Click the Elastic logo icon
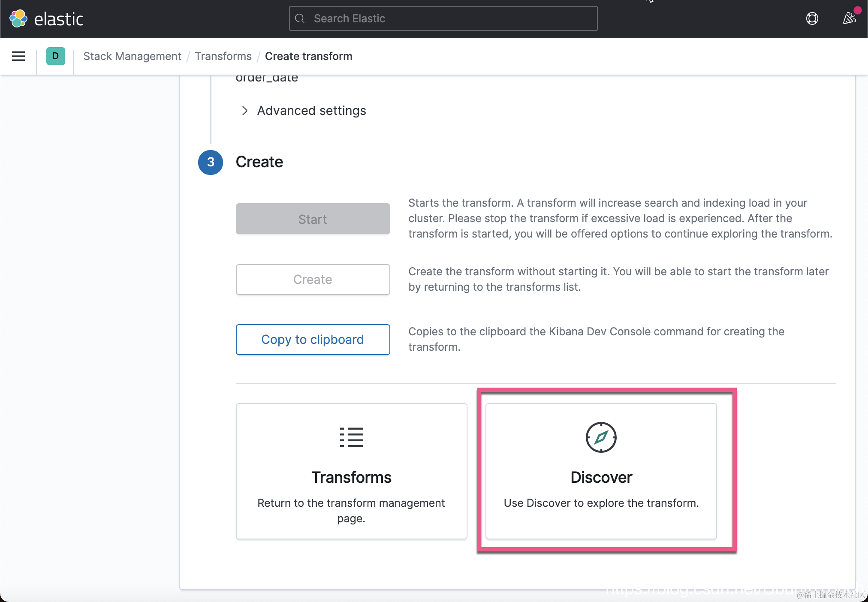868x602 pixels. (x=18, y=18)
